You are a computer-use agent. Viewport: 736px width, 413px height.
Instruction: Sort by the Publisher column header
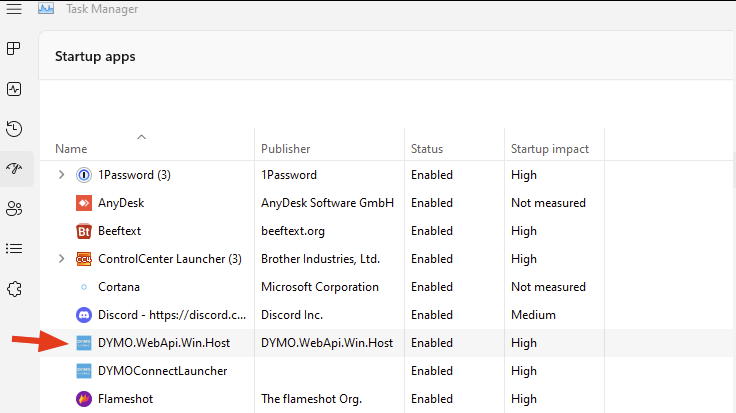285,149
